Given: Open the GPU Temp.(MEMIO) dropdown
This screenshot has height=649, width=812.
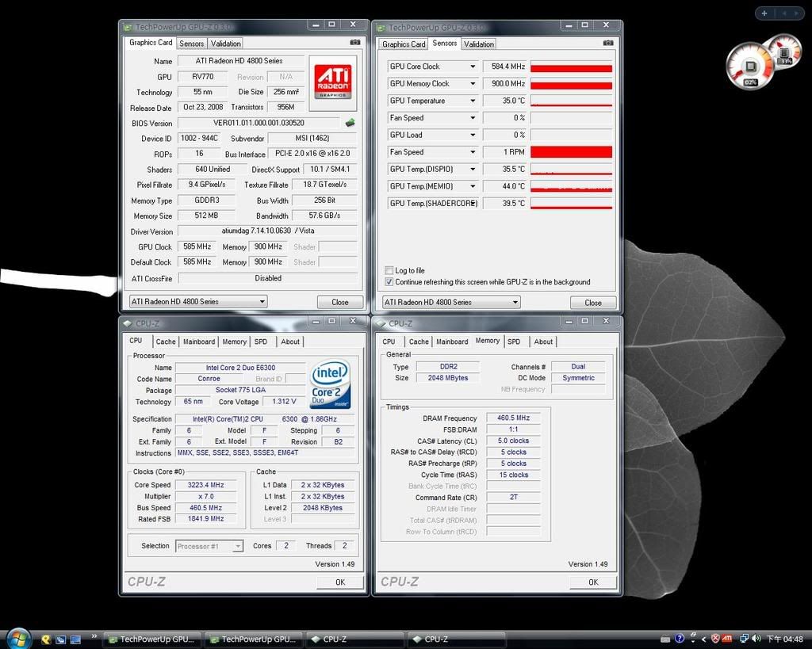Looking at the screenshot, I should [473, 185].
